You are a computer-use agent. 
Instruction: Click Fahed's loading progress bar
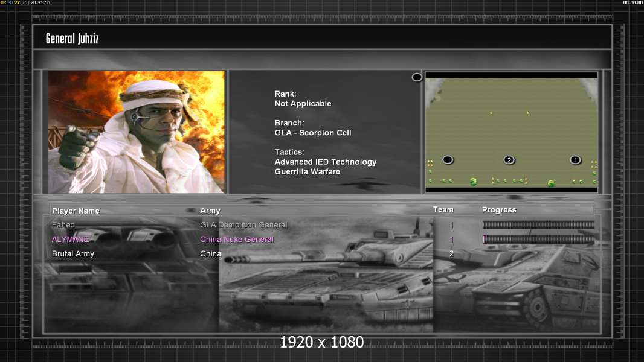click(x=538, y=225)
